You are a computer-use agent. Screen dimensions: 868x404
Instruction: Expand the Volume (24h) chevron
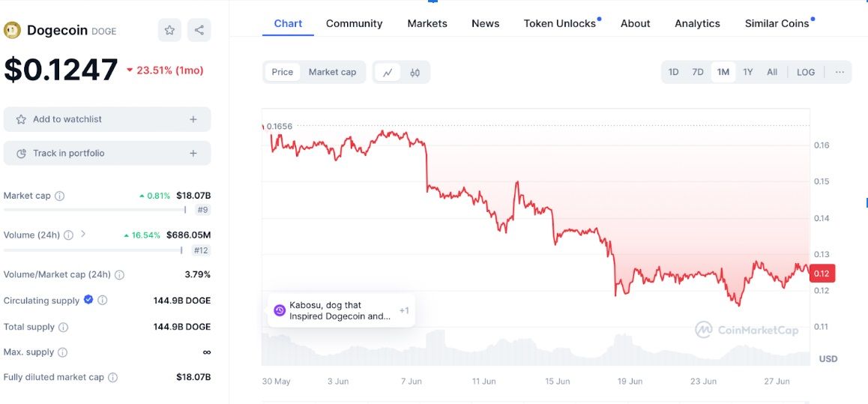[x=83, y=234]
